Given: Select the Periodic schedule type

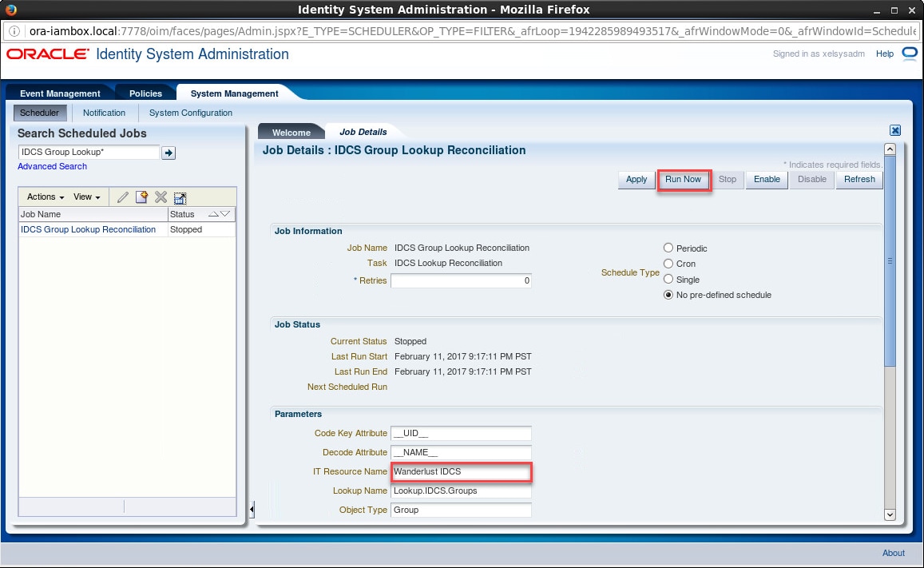Looking at the screenshot, I should [668, 248].
